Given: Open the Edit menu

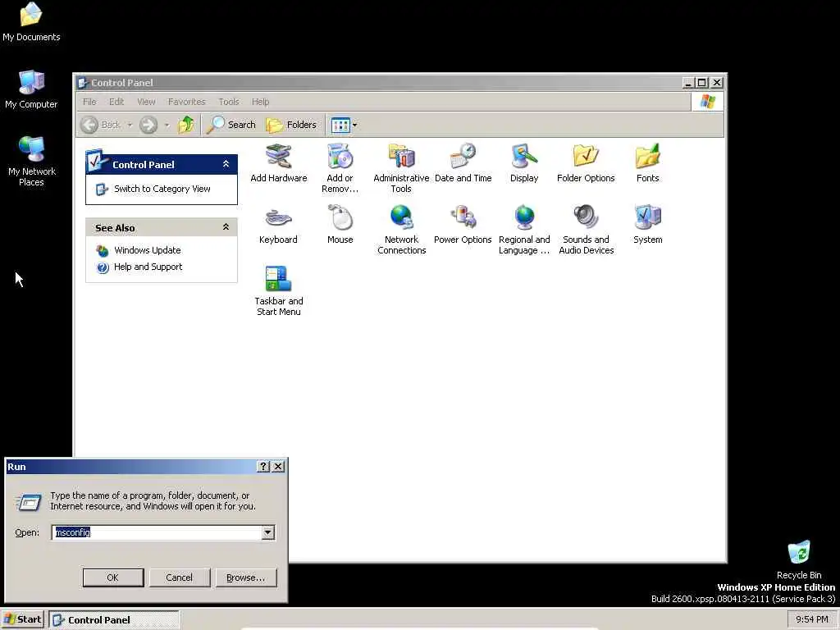Looking at the screenshot, I should click(x=116, y=102).
